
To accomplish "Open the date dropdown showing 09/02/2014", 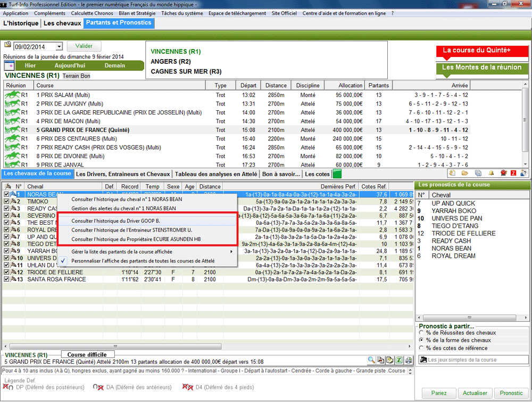I will [x=59, y=47].
